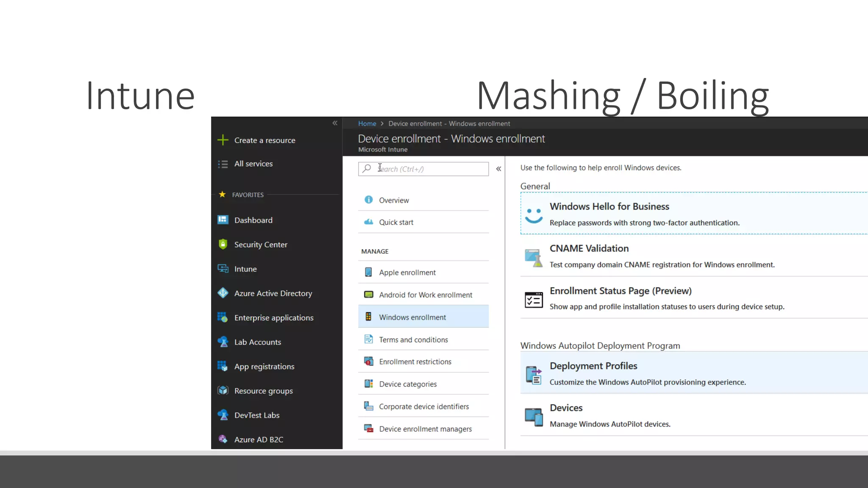The image size is (868, 488).
Task: Open Corporate device identifiers
Action: 423,407
